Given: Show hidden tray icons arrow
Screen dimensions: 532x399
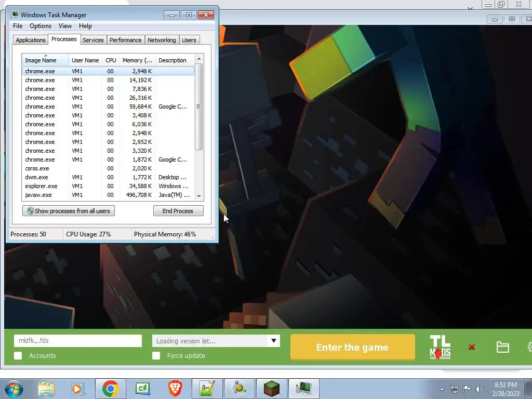Looking at the screenshot, I should click(x=442, y=389).
